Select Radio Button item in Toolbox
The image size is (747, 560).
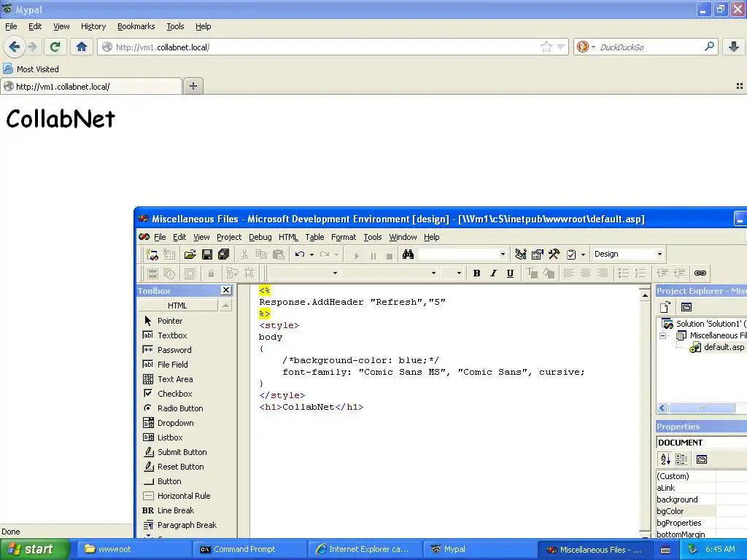tap(180, 408)
